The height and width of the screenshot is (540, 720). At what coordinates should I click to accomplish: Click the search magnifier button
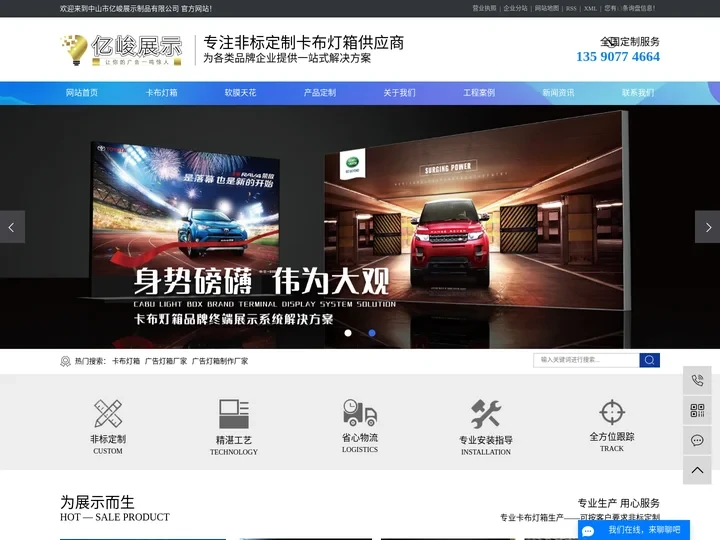[x=649, y=360]
